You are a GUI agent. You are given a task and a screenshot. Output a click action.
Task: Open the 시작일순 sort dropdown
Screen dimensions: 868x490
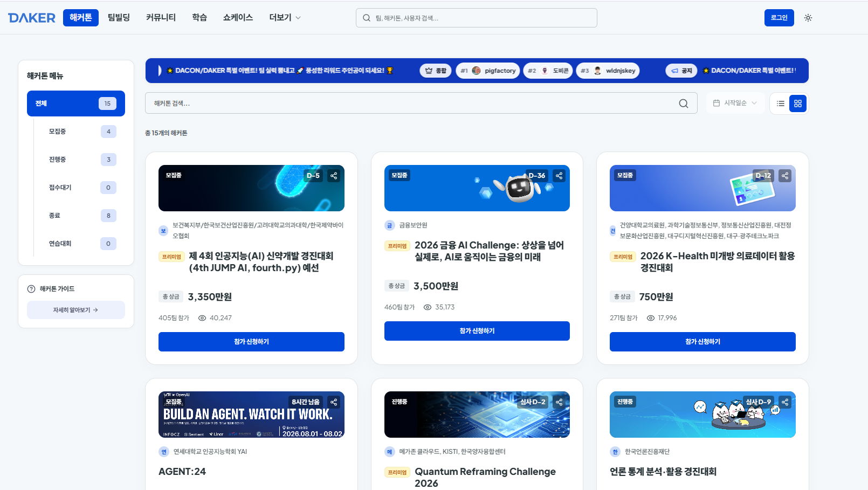[735, 103]
